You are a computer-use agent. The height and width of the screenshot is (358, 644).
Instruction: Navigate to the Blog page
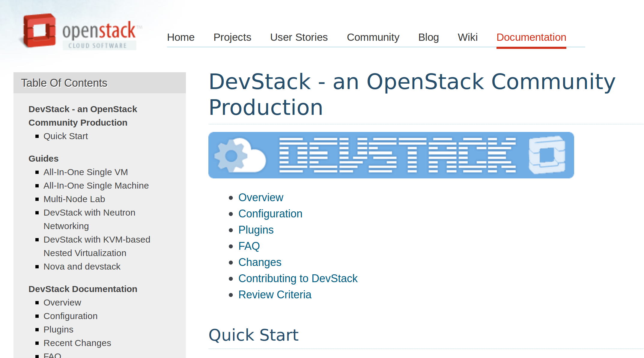428,37
